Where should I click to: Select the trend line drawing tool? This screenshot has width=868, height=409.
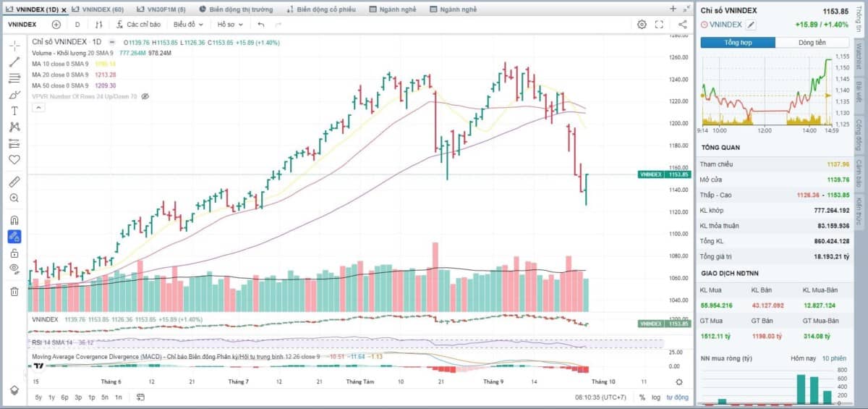pyautogui.click(x=14, y=62)
